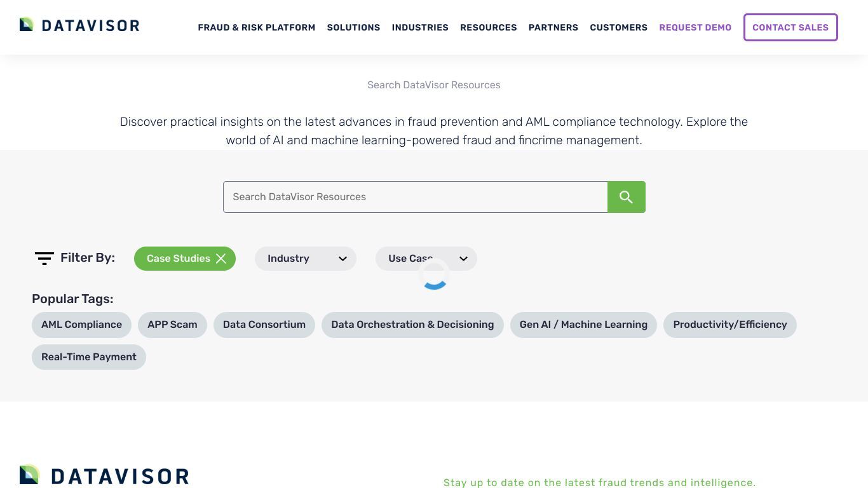Toggle the APP Scam tag
Image resolution: width=868 pixels, height=488 pixels.
tap(172, 325)
